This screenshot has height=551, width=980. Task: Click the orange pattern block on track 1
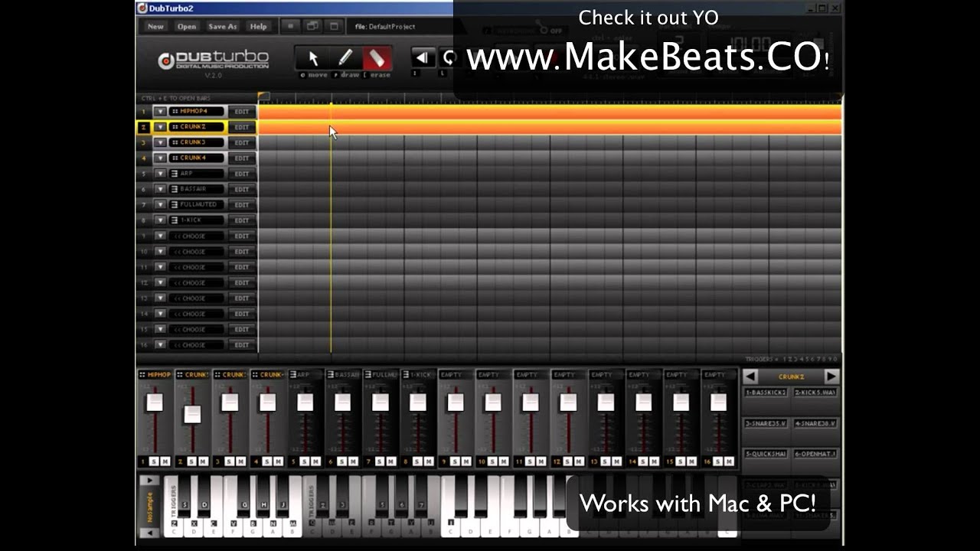pyautogui.click(x=550, y=112)
